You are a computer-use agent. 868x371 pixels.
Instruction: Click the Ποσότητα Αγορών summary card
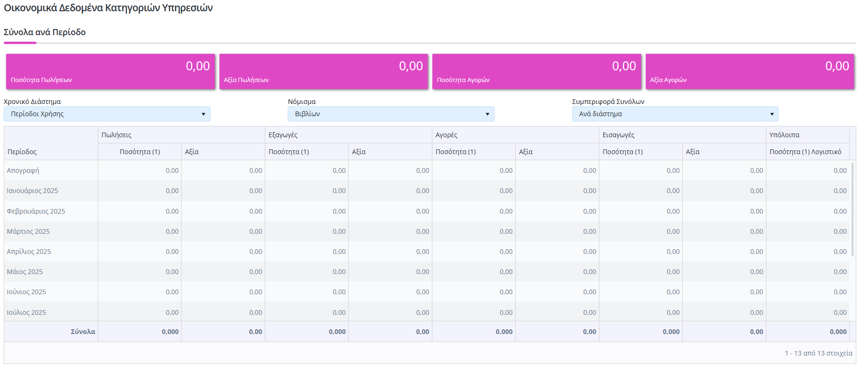[537, 71]
